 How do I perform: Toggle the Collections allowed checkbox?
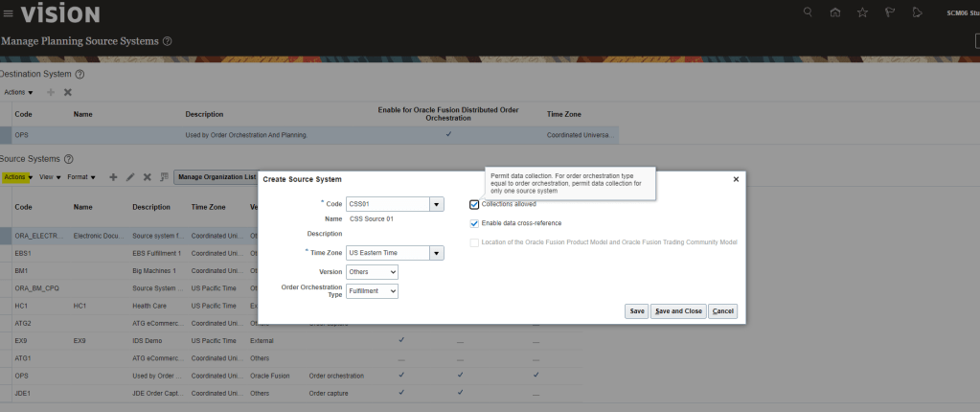click(x=474, y=204)
